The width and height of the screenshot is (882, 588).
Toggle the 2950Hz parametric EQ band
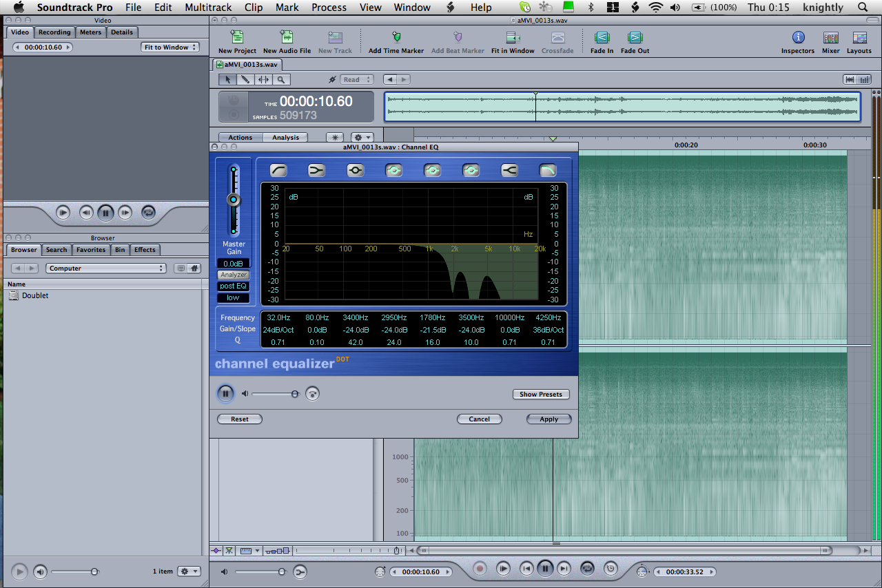click(x=393, y=170)
